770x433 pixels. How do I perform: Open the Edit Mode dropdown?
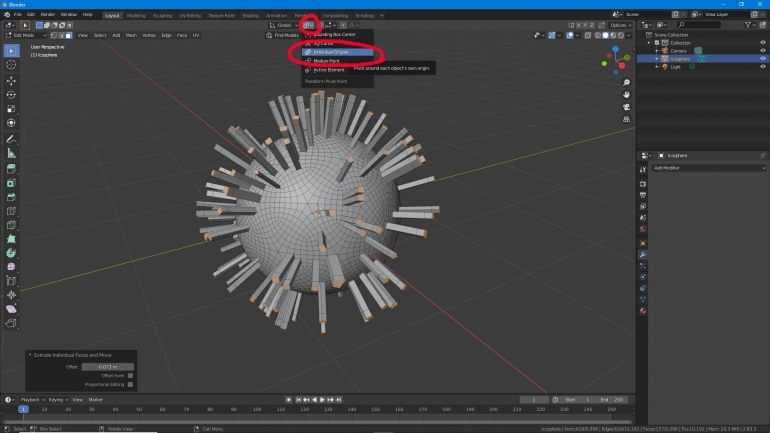click(26, 35)
